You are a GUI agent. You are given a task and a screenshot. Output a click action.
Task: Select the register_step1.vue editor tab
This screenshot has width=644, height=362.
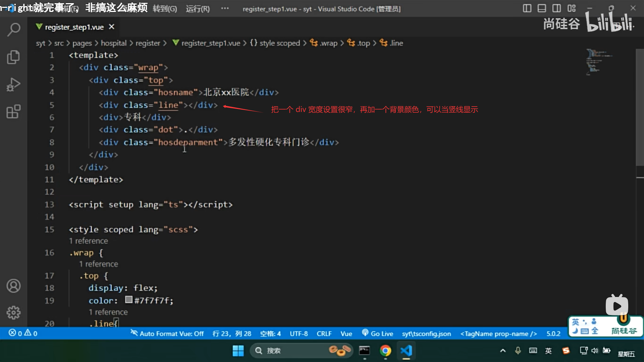[x=74, y=27]
